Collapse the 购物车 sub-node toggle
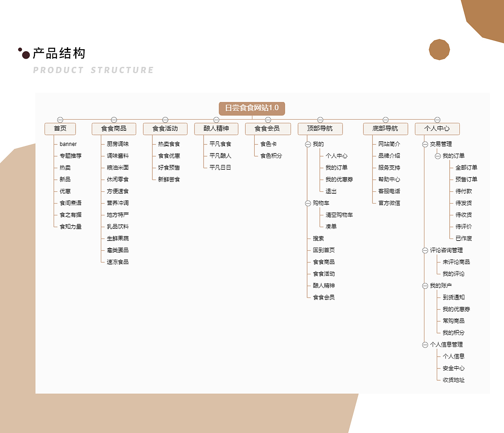Screen dimensions: 504x433 click(x=308, y=204)
